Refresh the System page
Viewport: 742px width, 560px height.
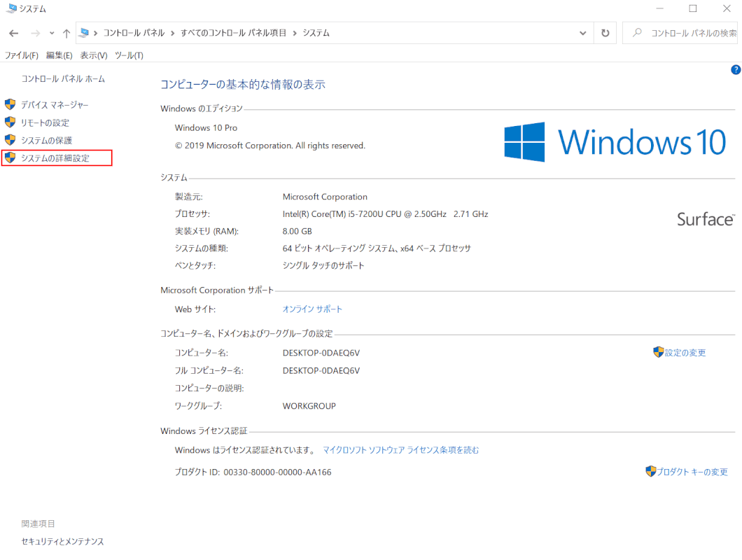(x=605, y=33)
